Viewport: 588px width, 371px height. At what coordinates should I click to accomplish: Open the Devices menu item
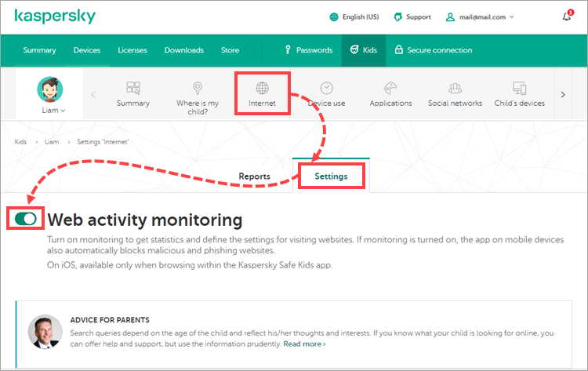click(87, 50)
